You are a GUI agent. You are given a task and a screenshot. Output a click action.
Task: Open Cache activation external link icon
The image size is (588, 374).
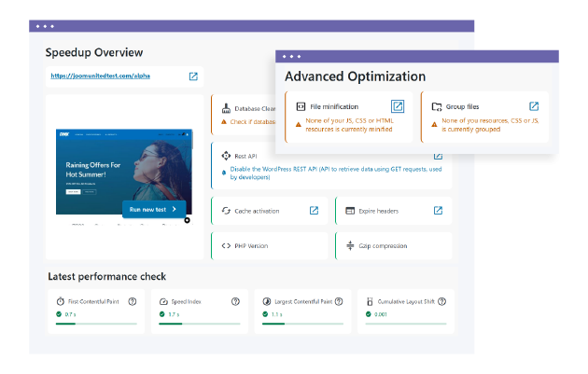(x=315, y=211)
